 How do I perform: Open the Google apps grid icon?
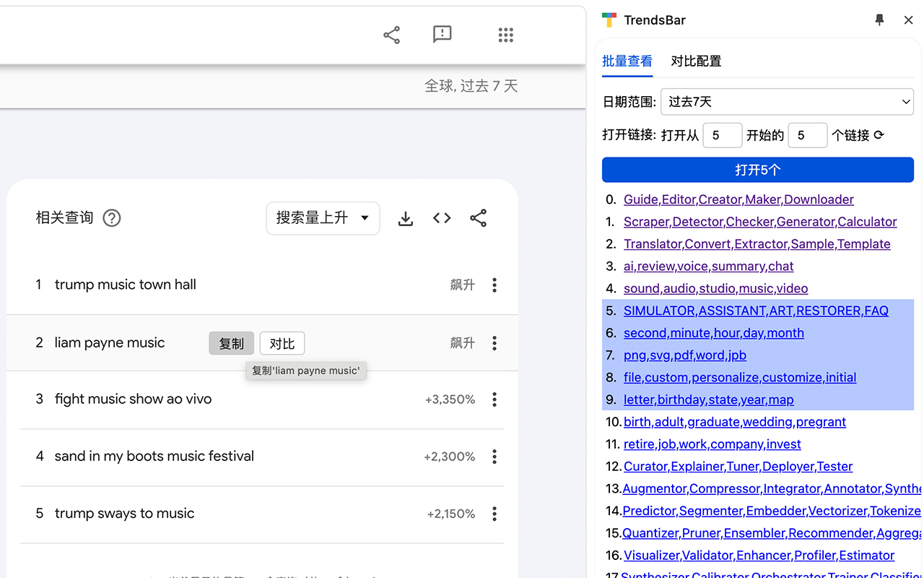(x=505, y=35)
